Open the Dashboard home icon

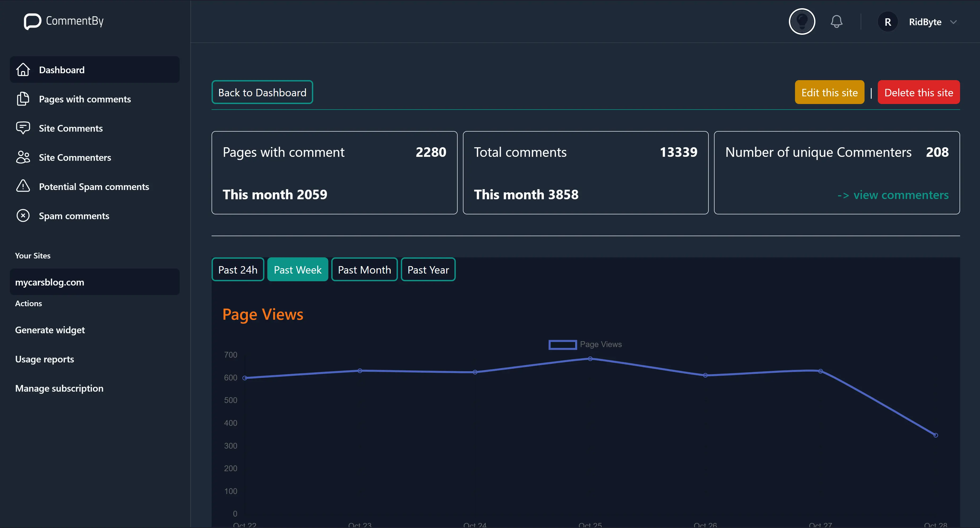coord(23,70)
